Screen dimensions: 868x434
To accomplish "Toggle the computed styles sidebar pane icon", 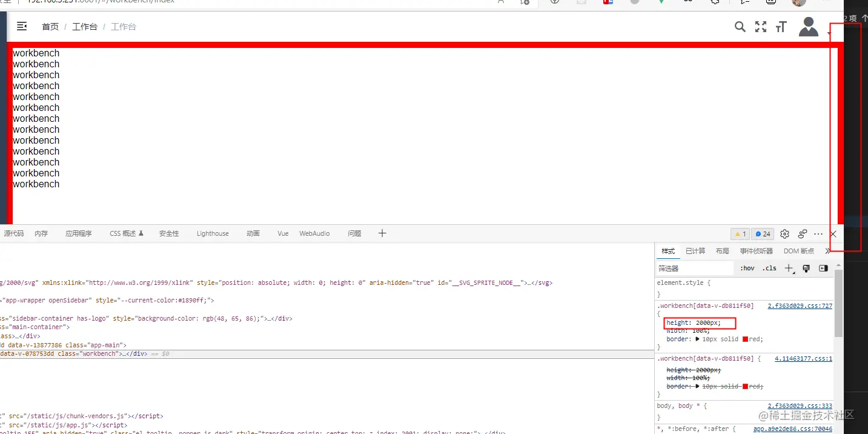I will (x=823, y=269).
